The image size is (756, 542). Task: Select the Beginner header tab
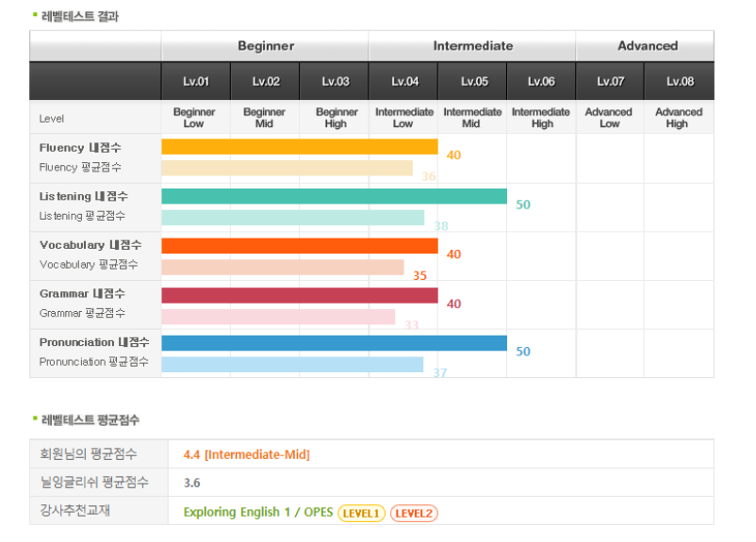265,46
